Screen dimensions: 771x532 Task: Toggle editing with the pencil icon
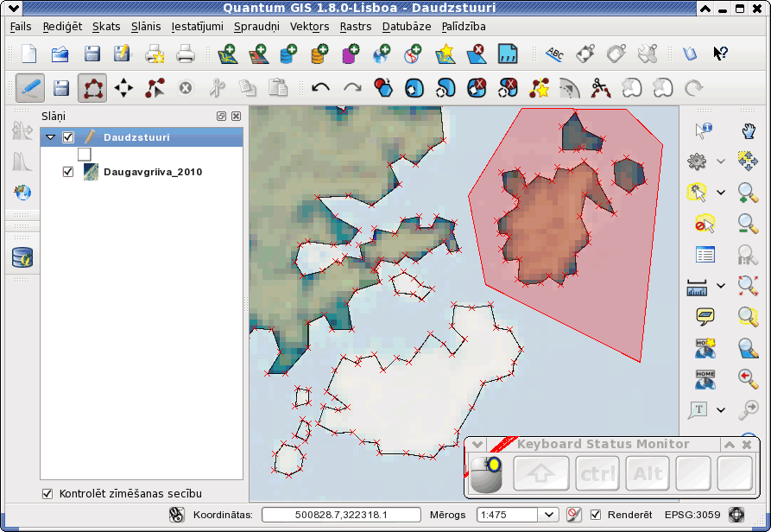[x=30, y=88]
